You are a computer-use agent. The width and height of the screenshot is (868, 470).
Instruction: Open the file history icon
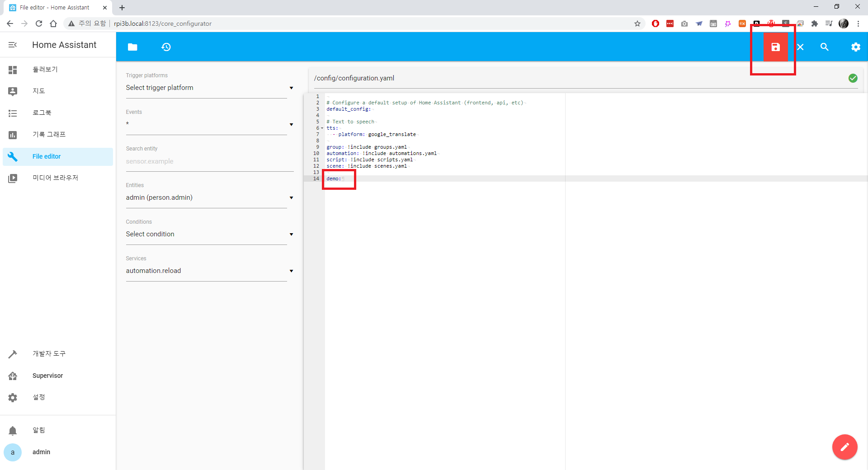pyautogui.click(x=166, y=47)
